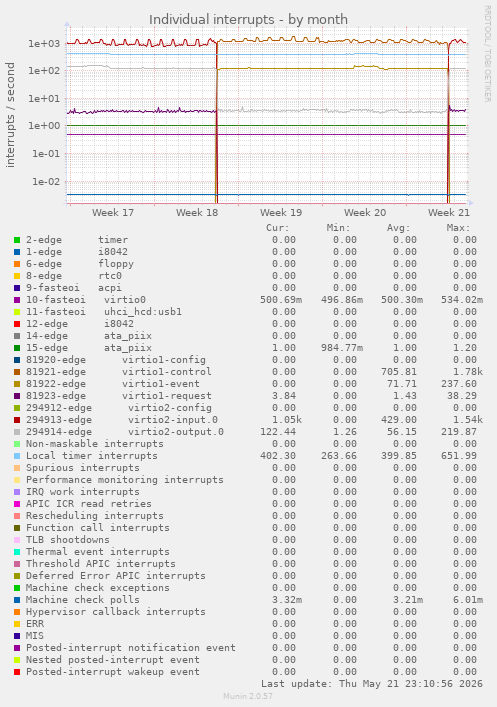Click the purple 10-fasteoi virtio0 legend swatch
This screenshot has width=497, height=707.
click(17, 300)
